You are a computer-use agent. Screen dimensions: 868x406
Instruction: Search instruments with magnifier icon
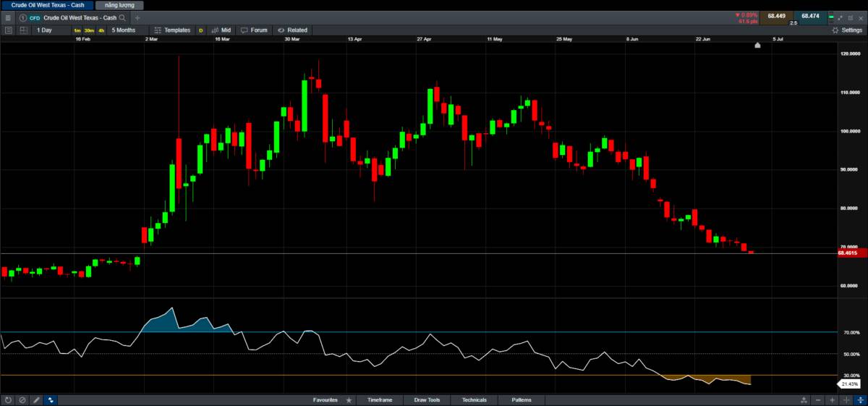122,17
